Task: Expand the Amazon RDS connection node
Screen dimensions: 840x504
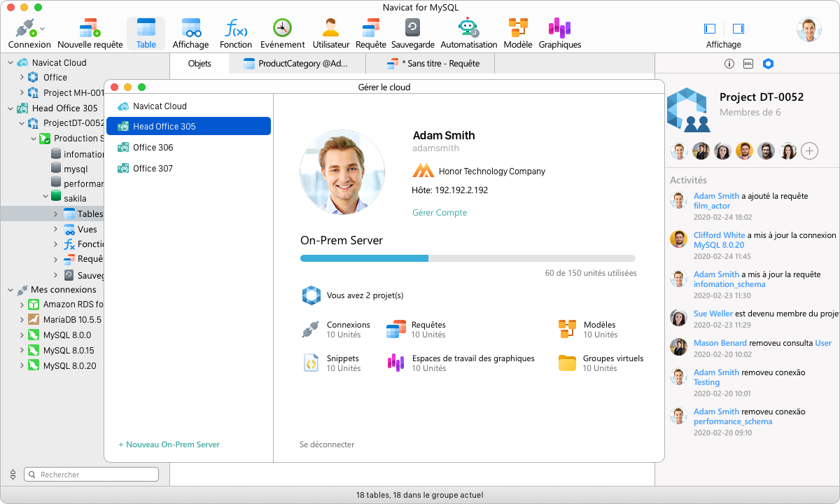Action: click(22, 304)
